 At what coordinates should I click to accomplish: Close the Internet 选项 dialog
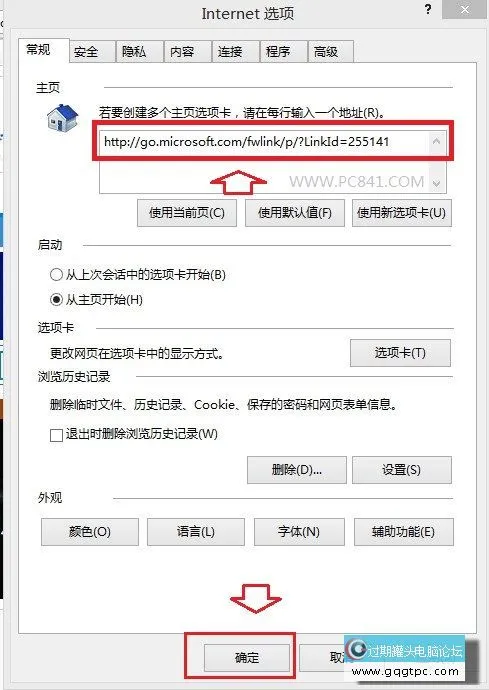click(465, 9)
